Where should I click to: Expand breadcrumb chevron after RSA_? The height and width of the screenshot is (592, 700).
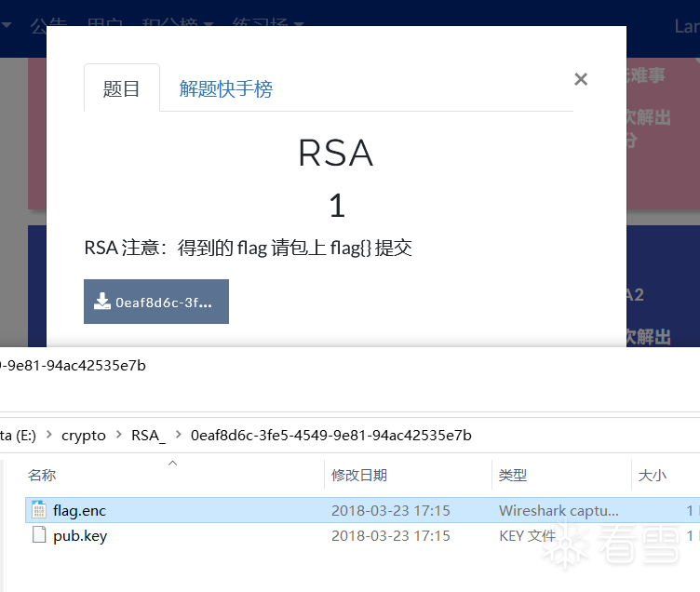pyautogui.click(x=178, y=435)
